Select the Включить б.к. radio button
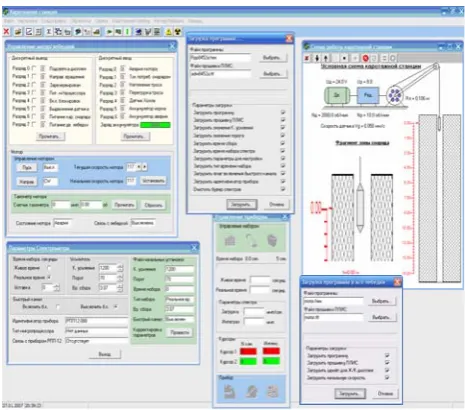Viewport: 465px width, 410px height. 58,306
